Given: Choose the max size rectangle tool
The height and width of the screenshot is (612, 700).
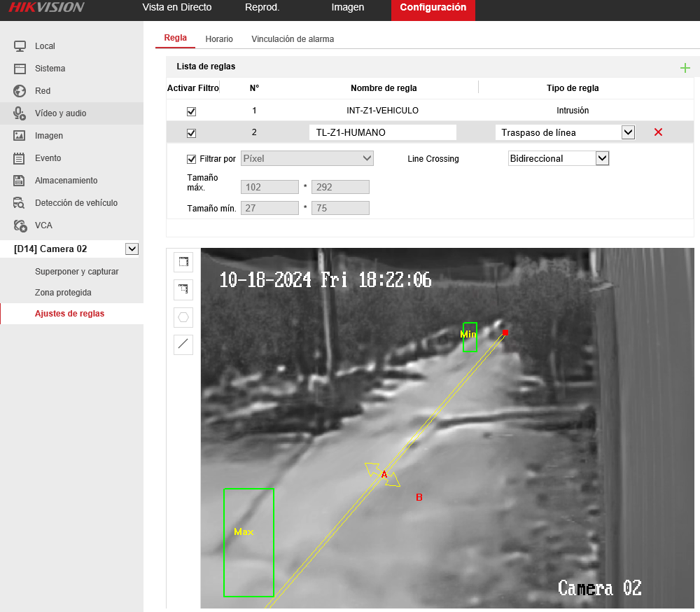Looking at the screenshot, I should click(183, 262).
